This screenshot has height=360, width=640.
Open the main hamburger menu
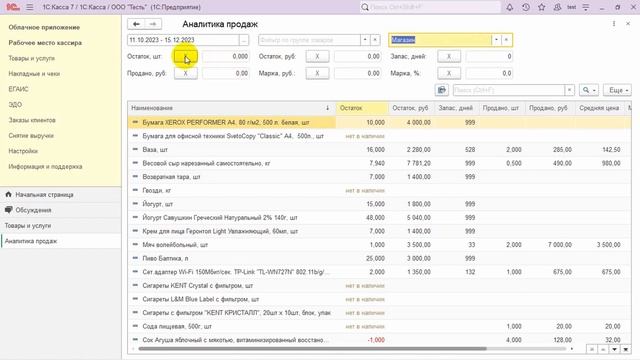pyautogui.click(x=30, y=7)
